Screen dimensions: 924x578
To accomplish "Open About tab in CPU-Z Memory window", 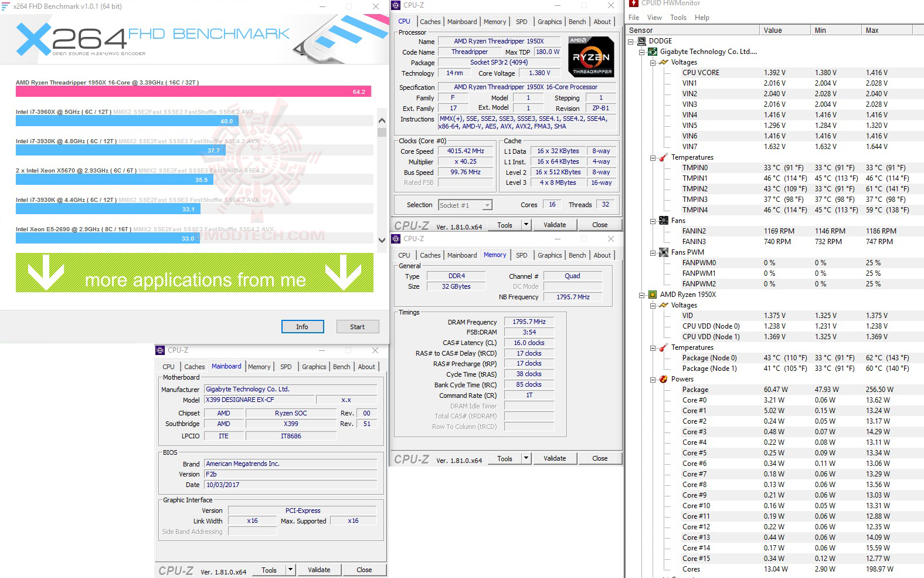I will pos(602,255).
